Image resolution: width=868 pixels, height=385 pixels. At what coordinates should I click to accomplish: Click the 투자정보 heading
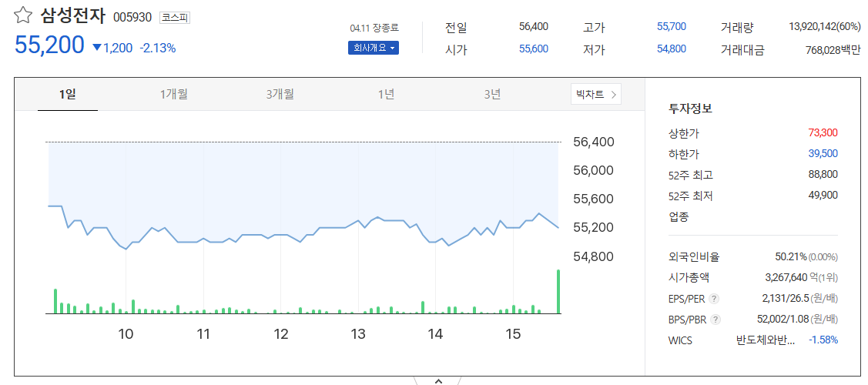[690, 109]
